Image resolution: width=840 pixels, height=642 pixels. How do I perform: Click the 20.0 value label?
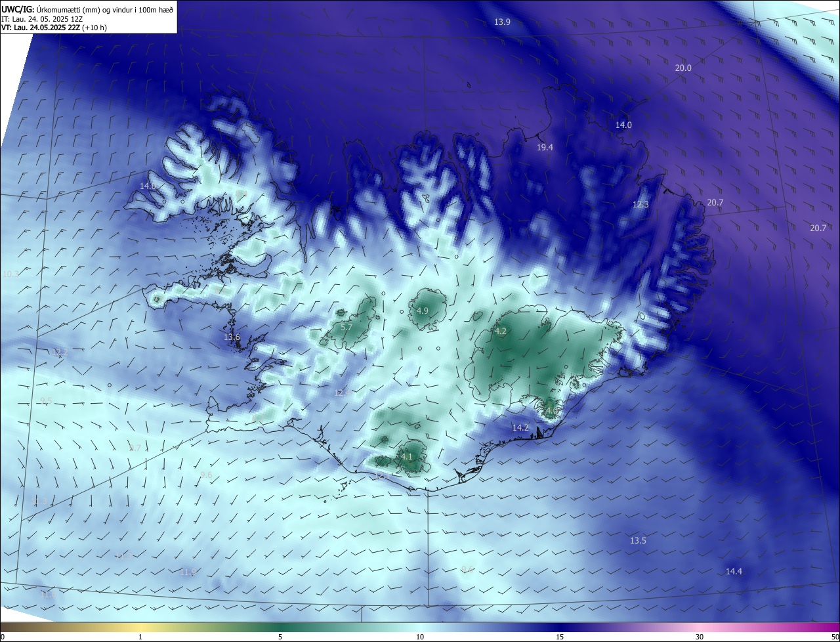[x=683, y=68]
